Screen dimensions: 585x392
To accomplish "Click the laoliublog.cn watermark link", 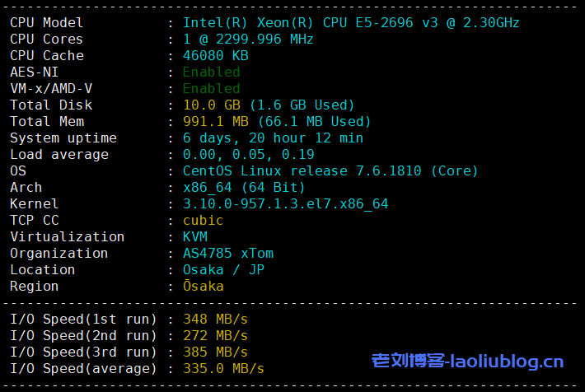I will click(468, 361).
